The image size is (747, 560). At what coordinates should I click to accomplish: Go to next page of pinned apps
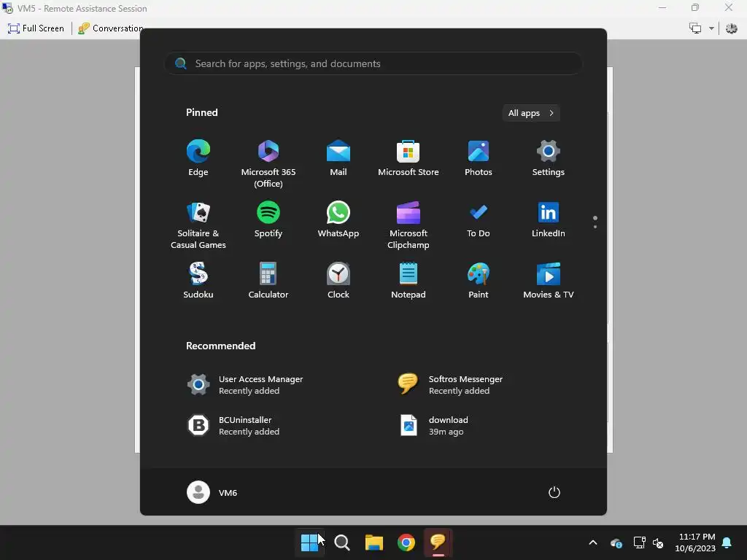click(x=595, y=227)
